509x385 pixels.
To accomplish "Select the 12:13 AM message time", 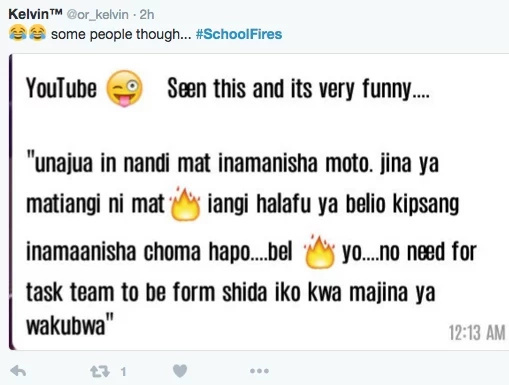I will [x=477, y=333].
